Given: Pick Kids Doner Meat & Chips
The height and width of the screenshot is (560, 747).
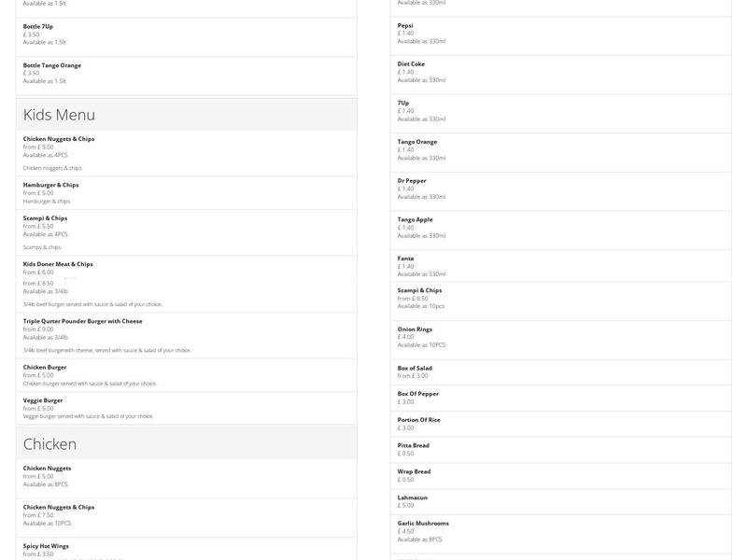Looking at the screenshot, I should [186, 268].
